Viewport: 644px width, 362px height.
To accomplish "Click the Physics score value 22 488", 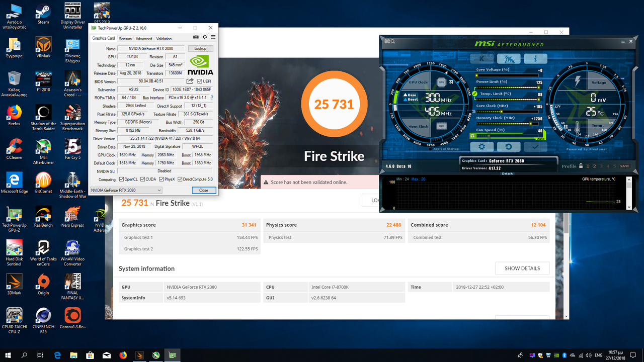I will click(x=394, y=225).
